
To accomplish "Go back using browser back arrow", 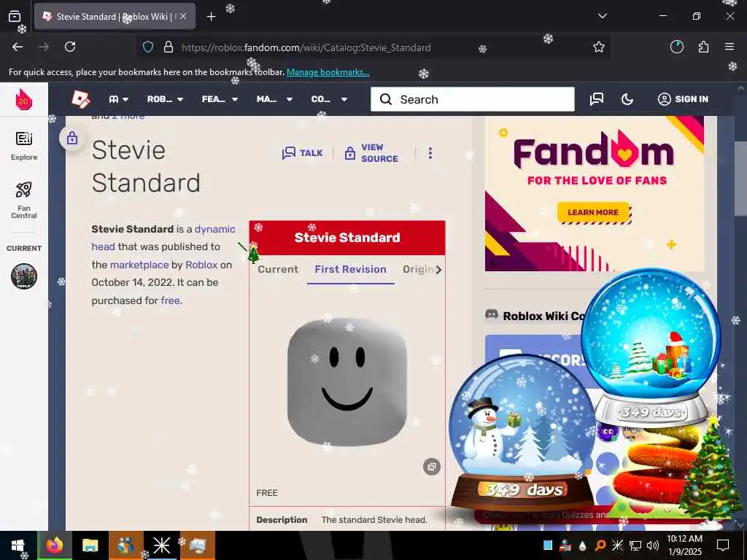I will [x=18, y=47].
